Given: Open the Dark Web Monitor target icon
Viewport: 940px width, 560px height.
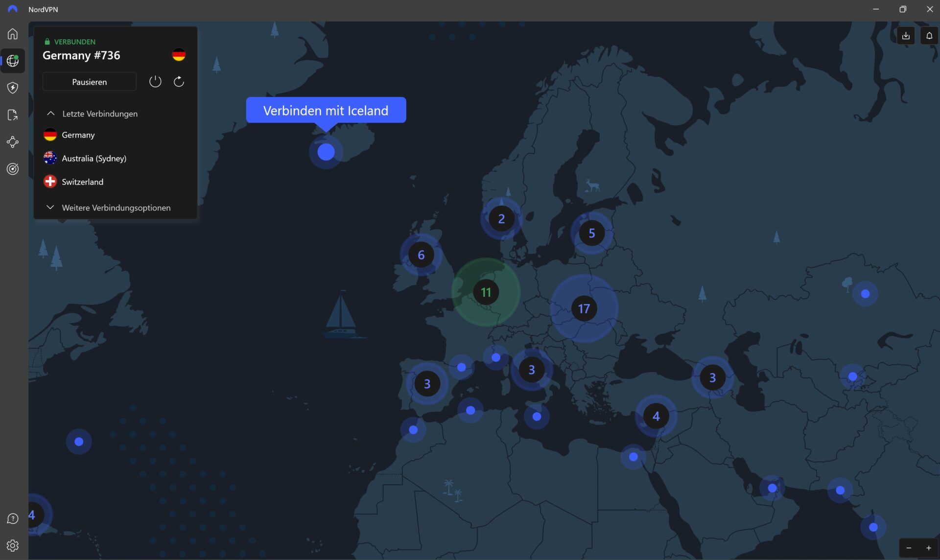Looking at the screenshot, I should click(x=13, y=169).
